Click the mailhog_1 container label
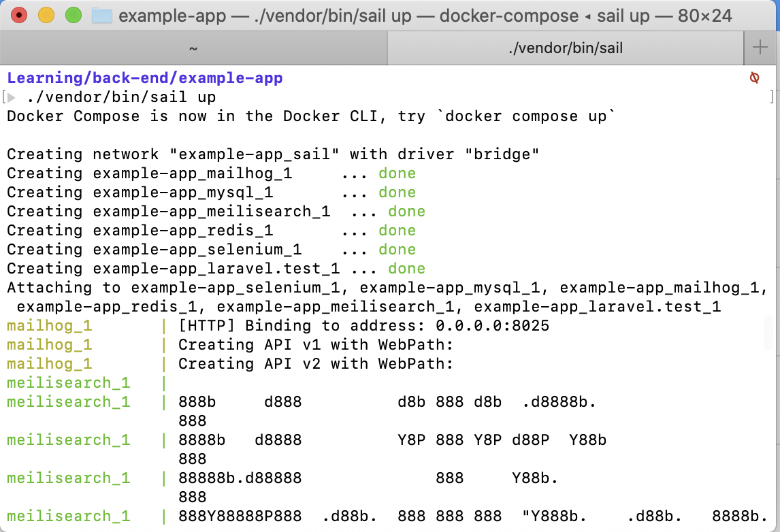 coord(49,325)
